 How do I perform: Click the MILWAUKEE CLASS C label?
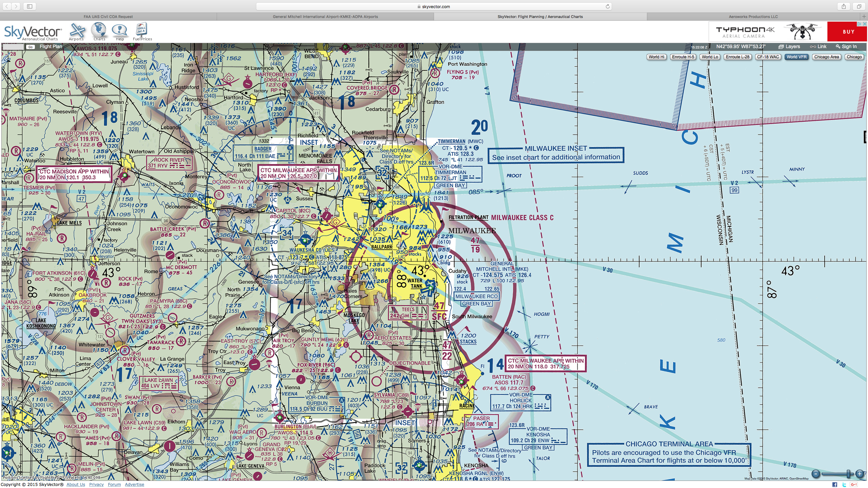click(522, 218)
